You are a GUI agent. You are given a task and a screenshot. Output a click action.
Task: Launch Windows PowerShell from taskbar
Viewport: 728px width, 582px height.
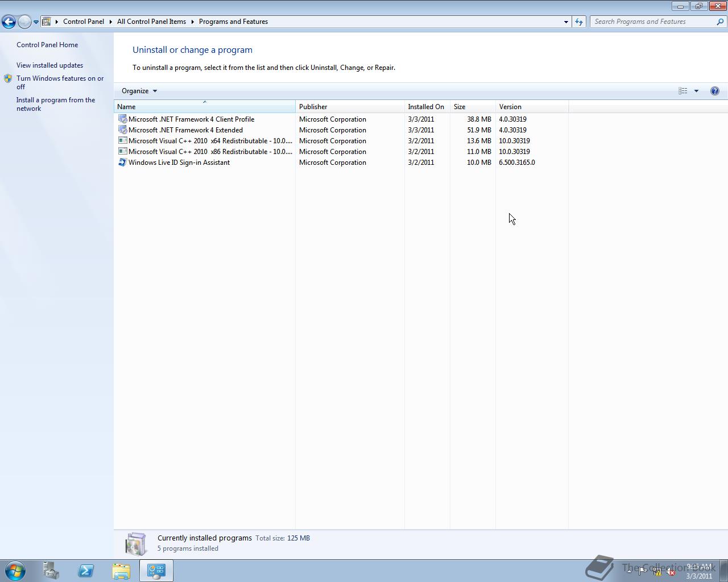86,571
